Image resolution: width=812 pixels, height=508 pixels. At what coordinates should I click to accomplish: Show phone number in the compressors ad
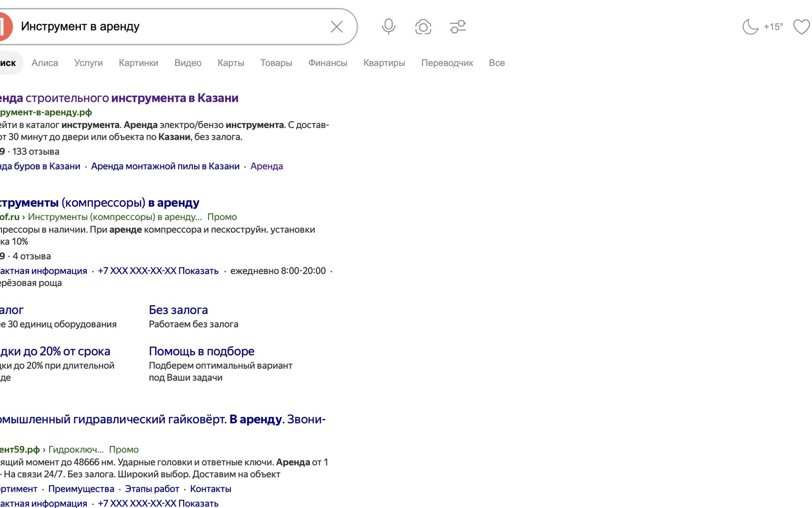158,271
